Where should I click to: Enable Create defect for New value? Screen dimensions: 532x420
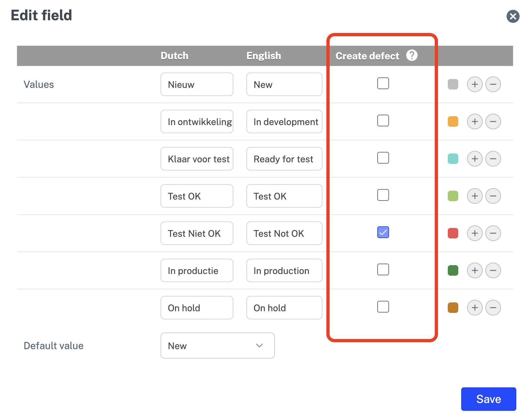pos(383,83)
